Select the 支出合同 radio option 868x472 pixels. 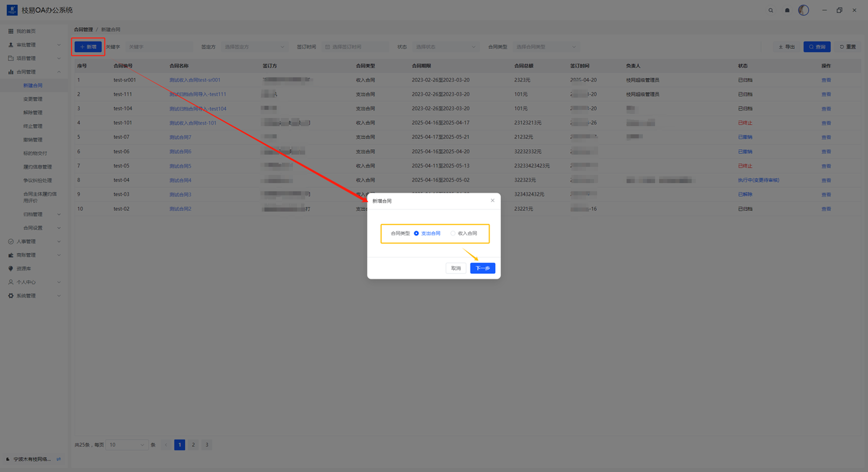[416, 233]
